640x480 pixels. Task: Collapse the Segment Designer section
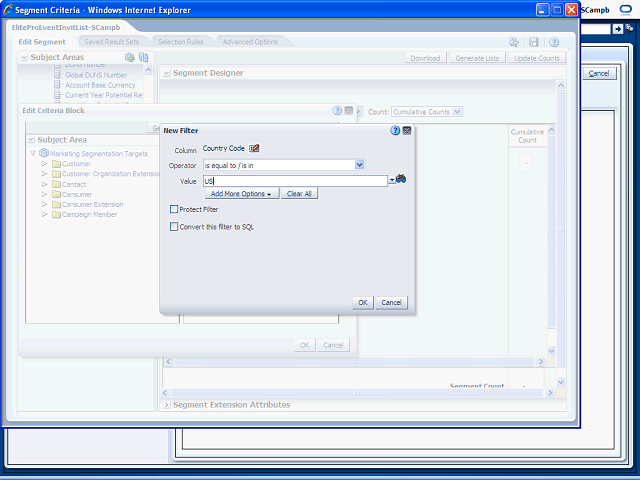(167, 73)
